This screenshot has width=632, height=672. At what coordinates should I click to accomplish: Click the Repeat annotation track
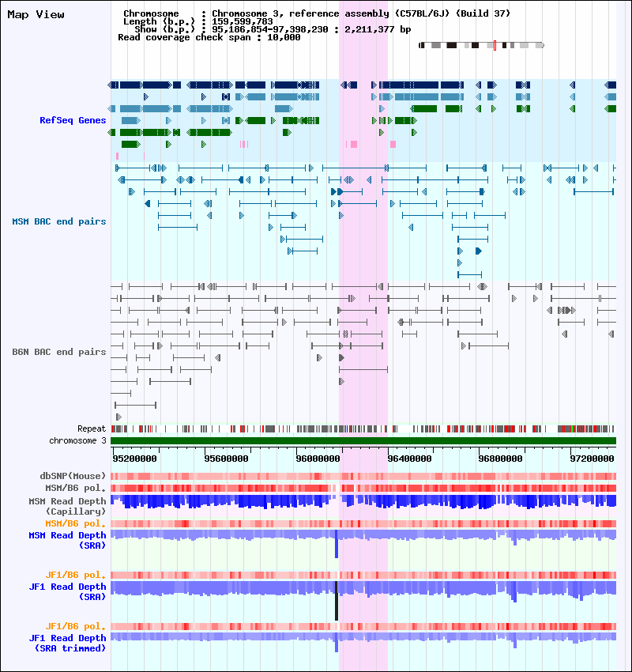coord(363,428)
